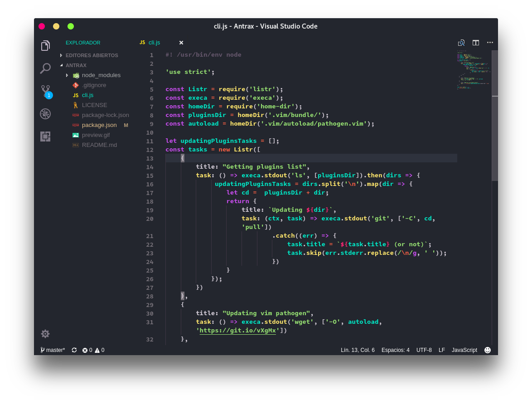
Task: Select language mode JavaScript
Action: click(x=464, y=350)
